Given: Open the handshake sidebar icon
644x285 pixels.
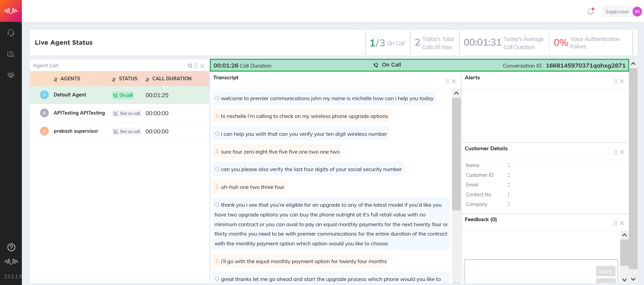Looking at the screenshot, I should [x=11, y=75].
